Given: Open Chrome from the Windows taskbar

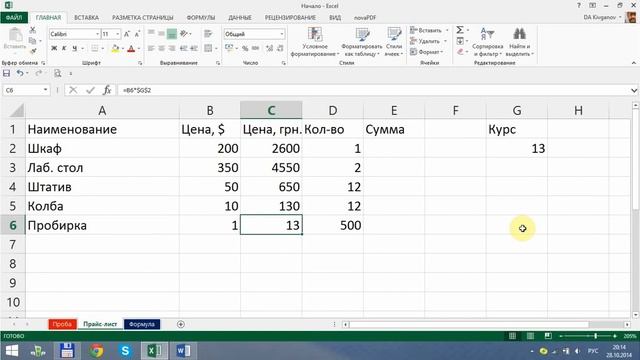Looking at the screenshot, I should click(96, 351).
